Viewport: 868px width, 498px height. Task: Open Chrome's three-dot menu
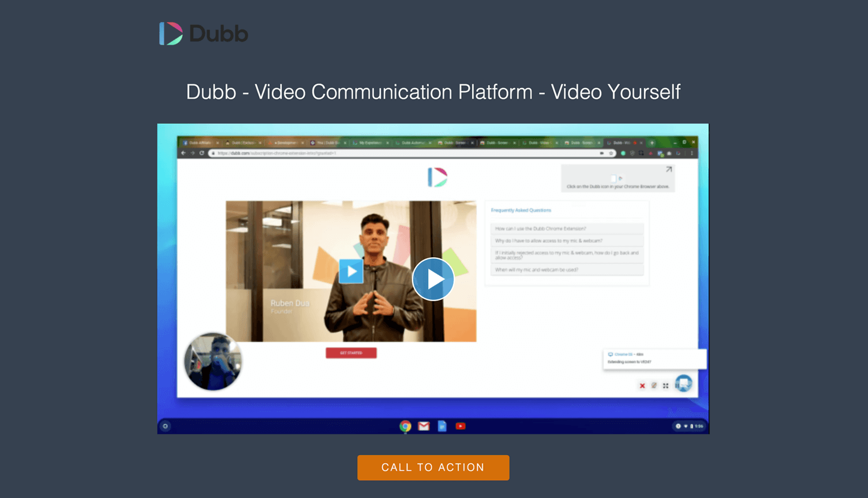click(692, 153)
